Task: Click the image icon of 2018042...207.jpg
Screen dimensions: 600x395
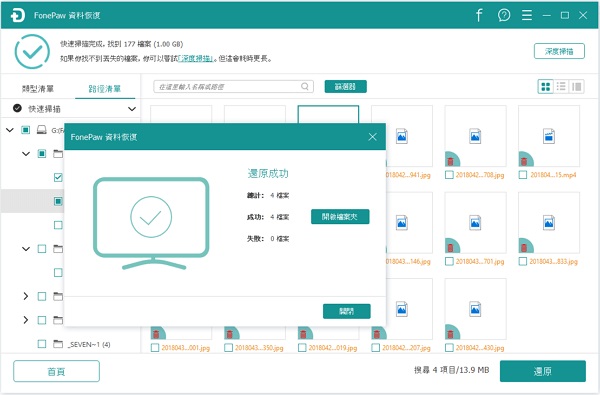Action: coord(402,309)
